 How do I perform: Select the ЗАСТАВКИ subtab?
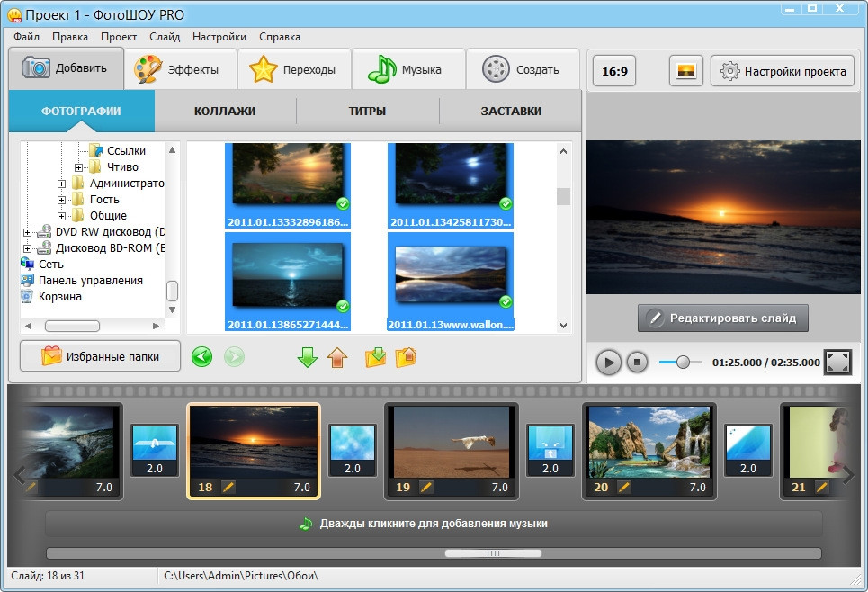click(510, 111)
